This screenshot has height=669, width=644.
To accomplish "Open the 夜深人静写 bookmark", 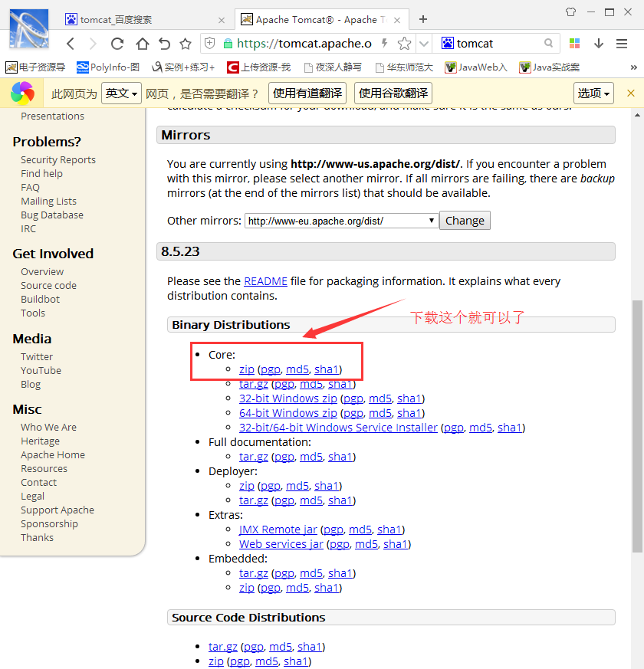I will tap(333, 67).
